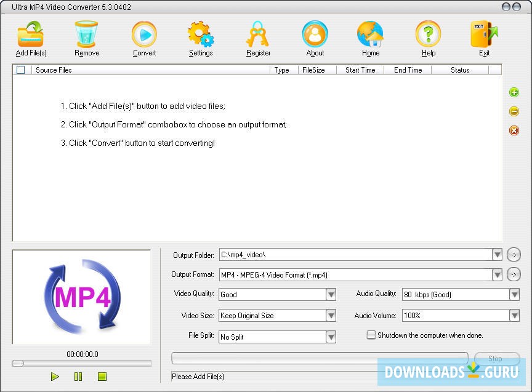Click the Stop conversion button
The image size is (532, 392).
(x=497, y=358)
